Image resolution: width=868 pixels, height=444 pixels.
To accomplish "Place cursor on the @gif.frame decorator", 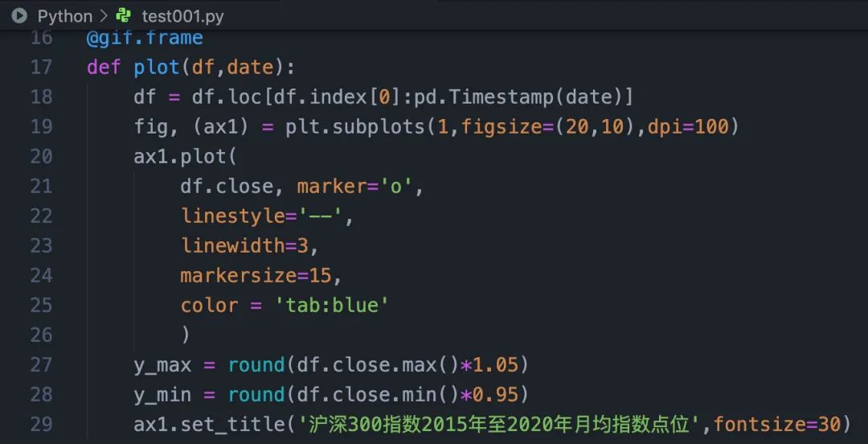I will [145, 38].
